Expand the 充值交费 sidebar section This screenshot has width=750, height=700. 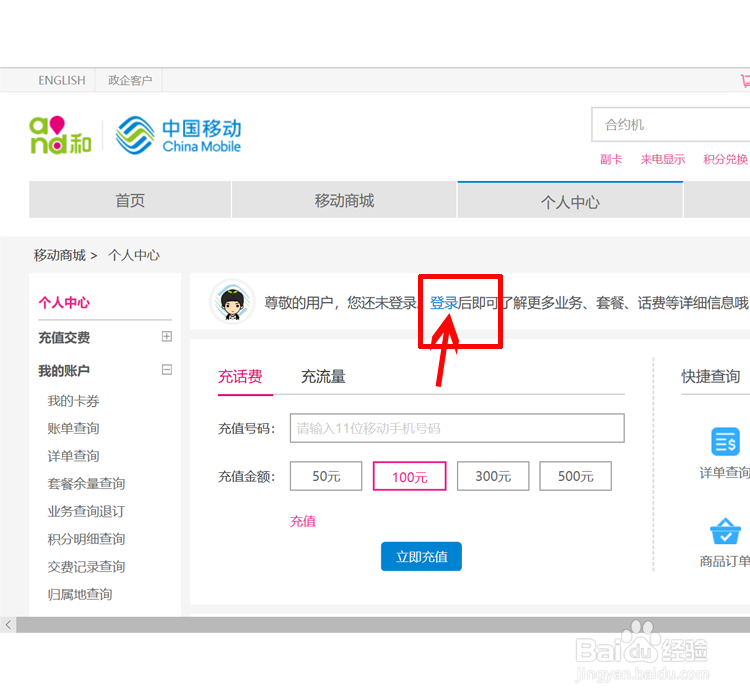(166, 336)
